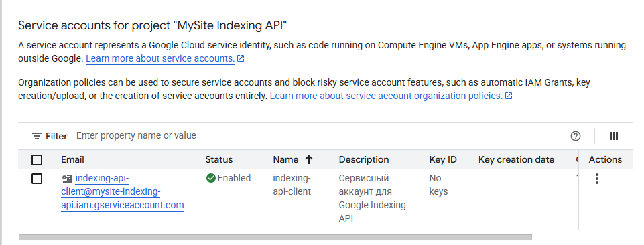The image size is (644, 245).
Task: Open the table help question-mark icon
Action: (x=576, y=136)
